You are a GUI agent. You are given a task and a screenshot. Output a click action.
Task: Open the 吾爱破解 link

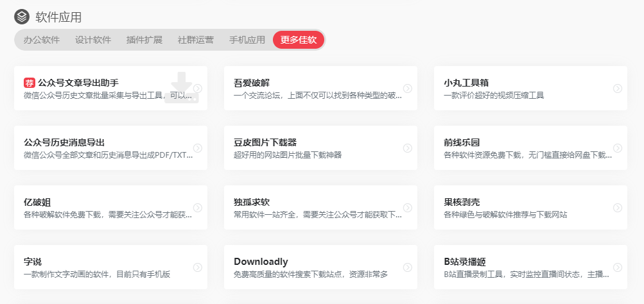[252, 83]
